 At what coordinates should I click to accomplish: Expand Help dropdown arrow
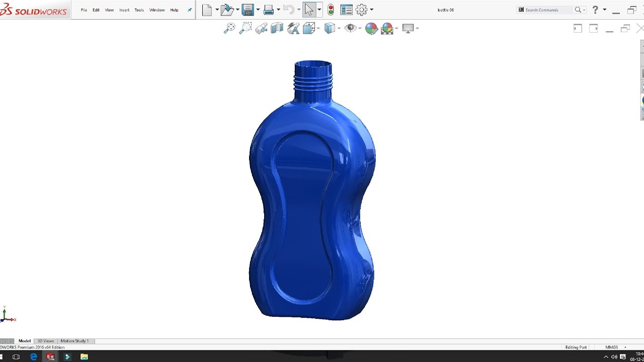pos(604,10)
